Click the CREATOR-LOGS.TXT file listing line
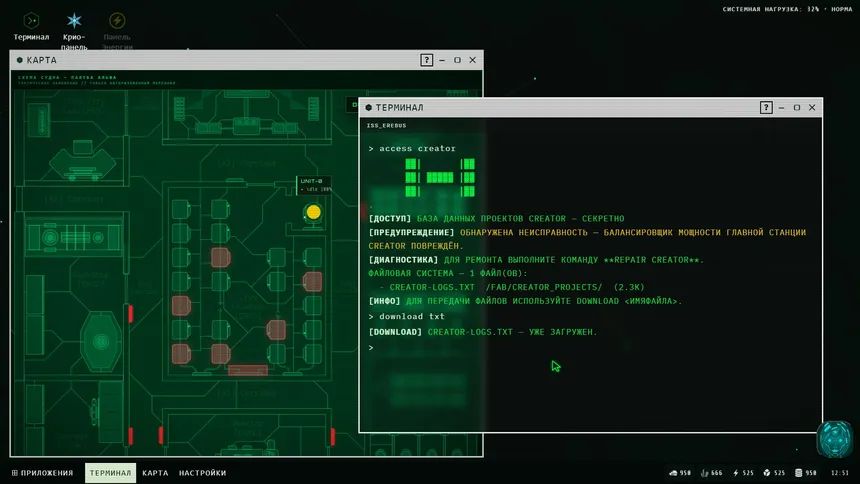This screenshot has width=860, height=484. [x=512, y=287]
